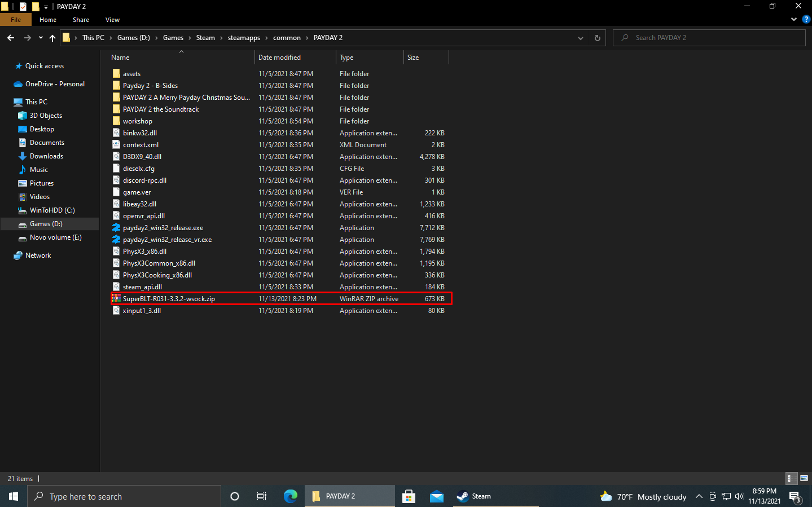
Task: Expand the common breadcrumb chevron
Action: (307, 38)
